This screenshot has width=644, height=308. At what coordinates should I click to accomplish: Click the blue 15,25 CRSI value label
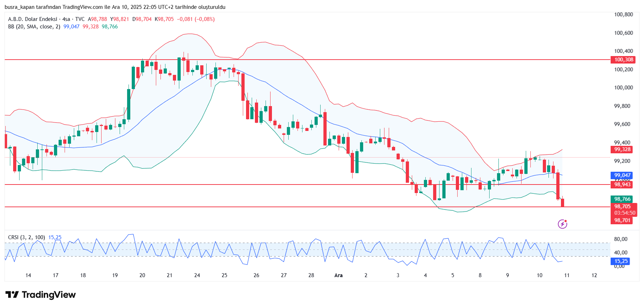tap(621, 261)
